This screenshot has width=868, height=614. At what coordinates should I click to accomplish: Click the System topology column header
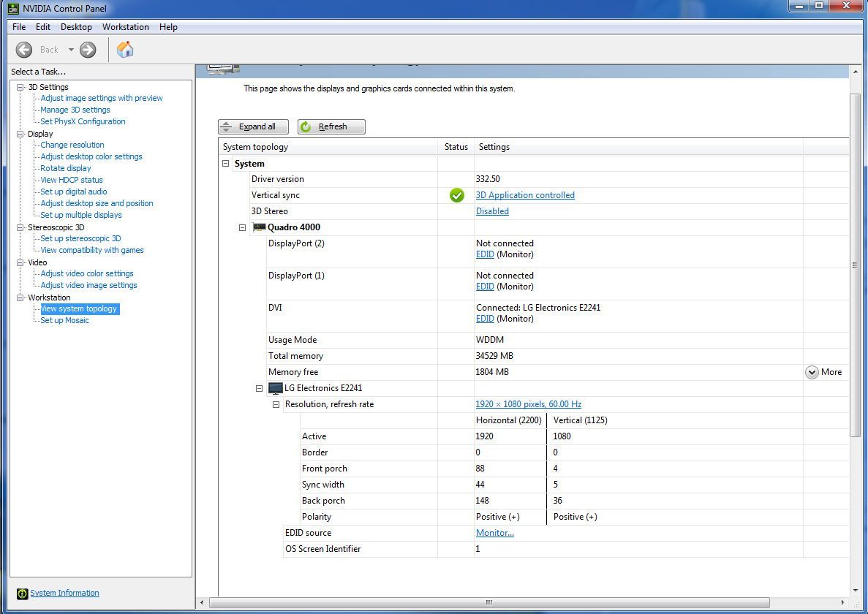(328, 147)
